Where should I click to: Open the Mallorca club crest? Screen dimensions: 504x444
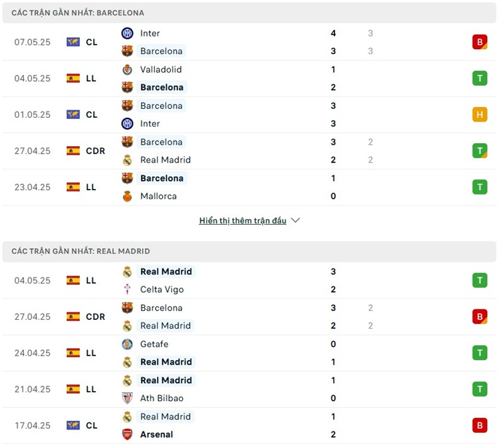(x=127, y=196)
